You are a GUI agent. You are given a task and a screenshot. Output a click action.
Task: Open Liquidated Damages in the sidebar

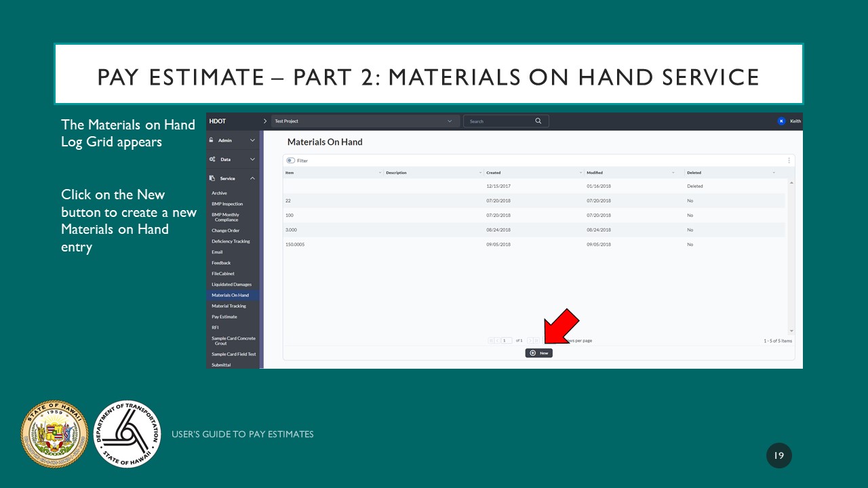tap(233, 285)
